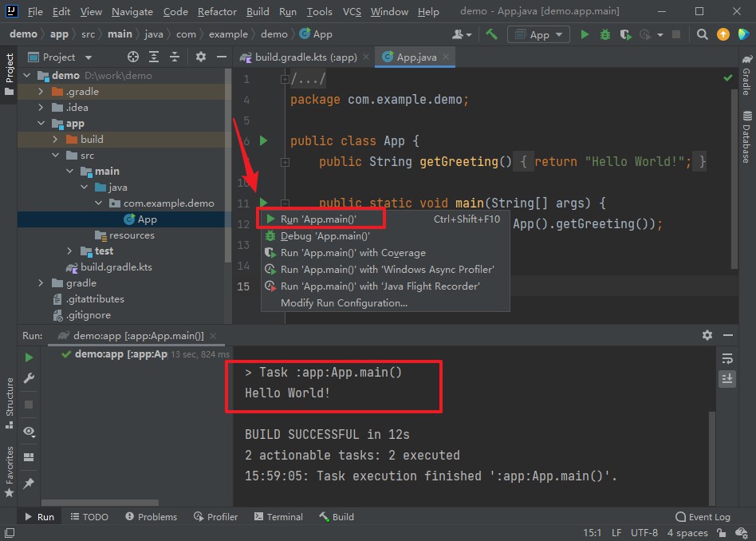756x541 pixels.
Task: Open the Event Log
Action: pos(703,517)
